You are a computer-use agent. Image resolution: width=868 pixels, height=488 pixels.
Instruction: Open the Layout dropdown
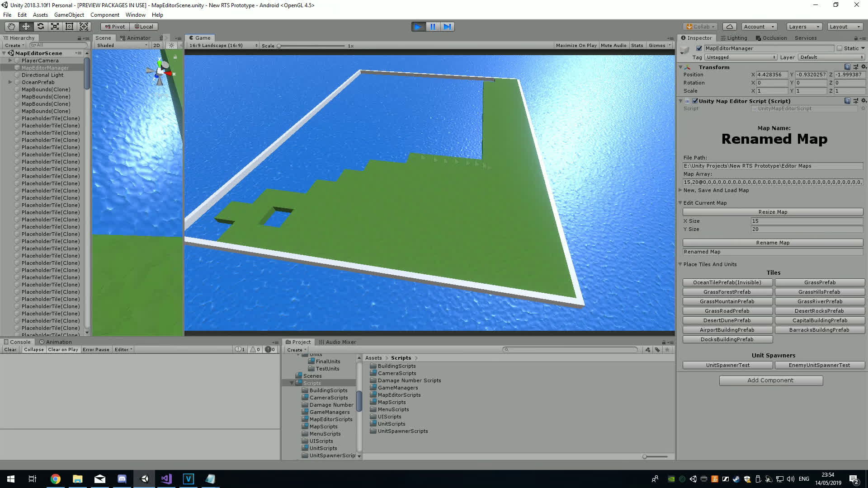[845, 27]
